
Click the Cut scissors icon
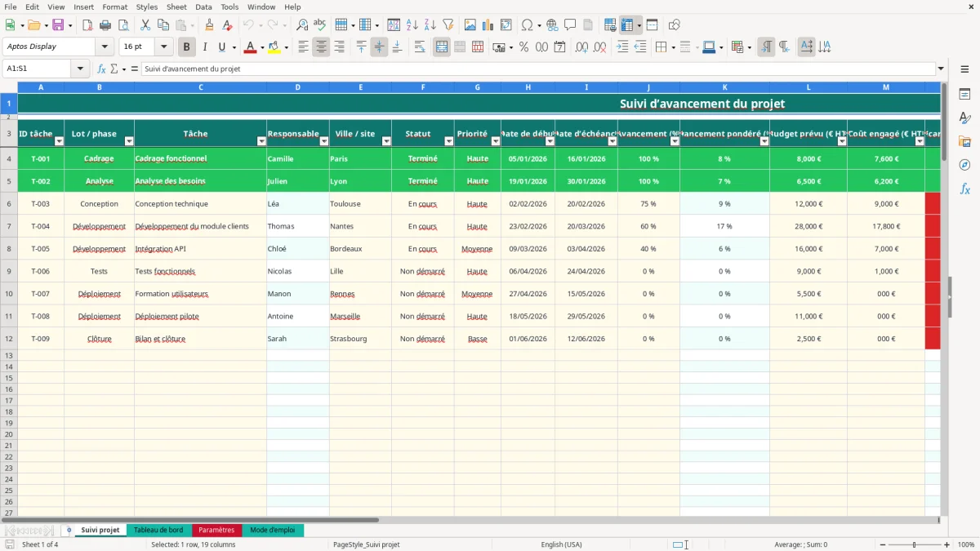point(145,24)
